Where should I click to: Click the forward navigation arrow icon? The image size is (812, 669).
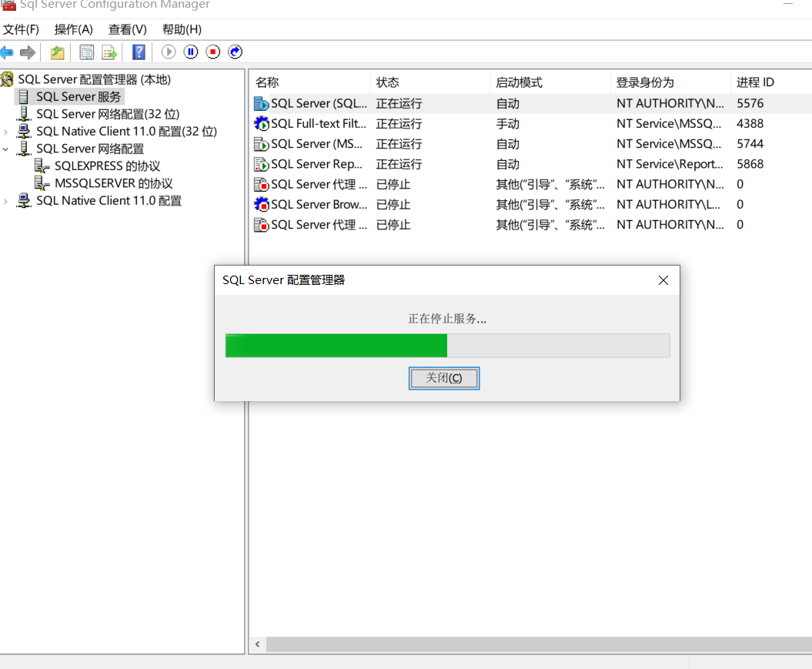coord(28,52)
